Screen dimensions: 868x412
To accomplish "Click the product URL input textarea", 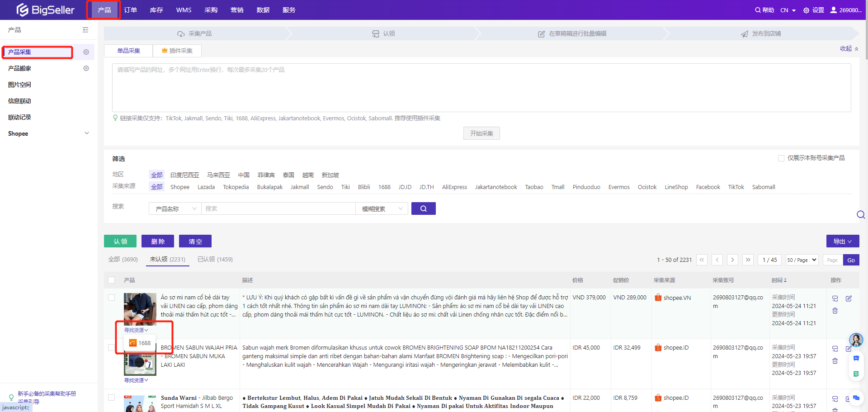I will pyautogui.click(x=481, y=88).
